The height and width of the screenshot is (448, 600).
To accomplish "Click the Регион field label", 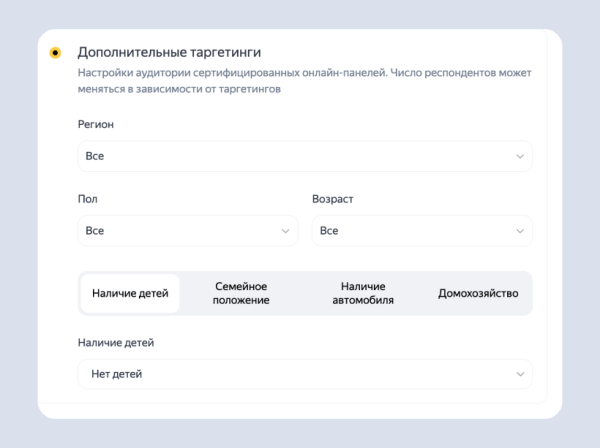I will point(96,124).
